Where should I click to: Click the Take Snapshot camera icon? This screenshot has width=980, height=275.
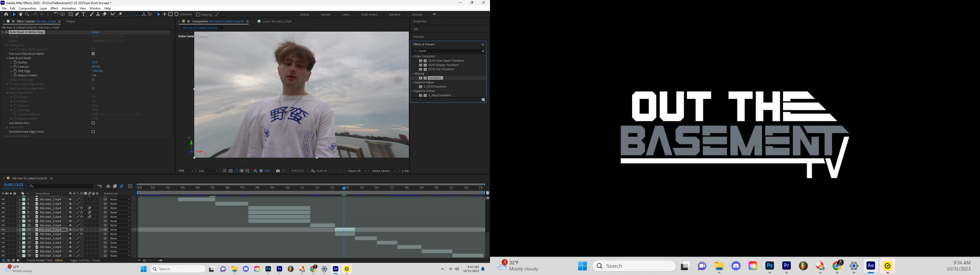pos(278,171)
